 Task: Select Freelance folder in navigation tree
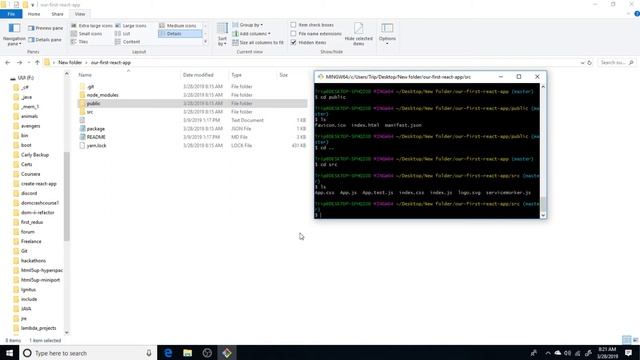click(x=31, y=241)
